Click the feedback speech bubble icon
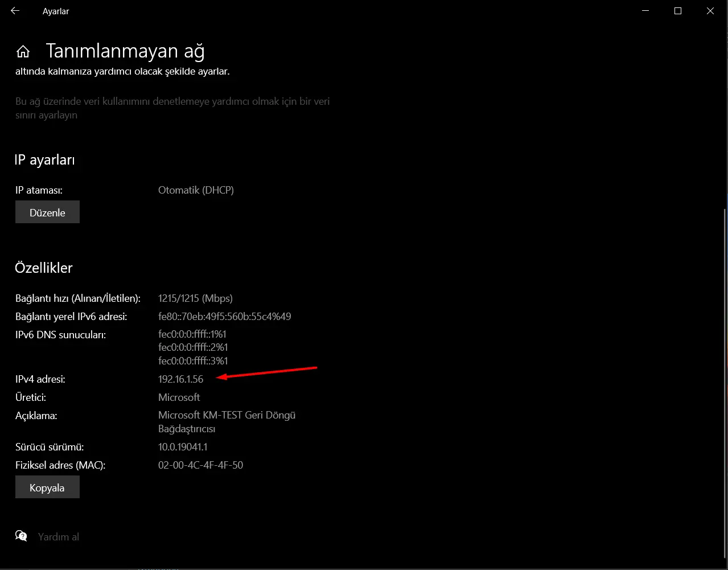 pyautogui.click(x=20, y=536)
